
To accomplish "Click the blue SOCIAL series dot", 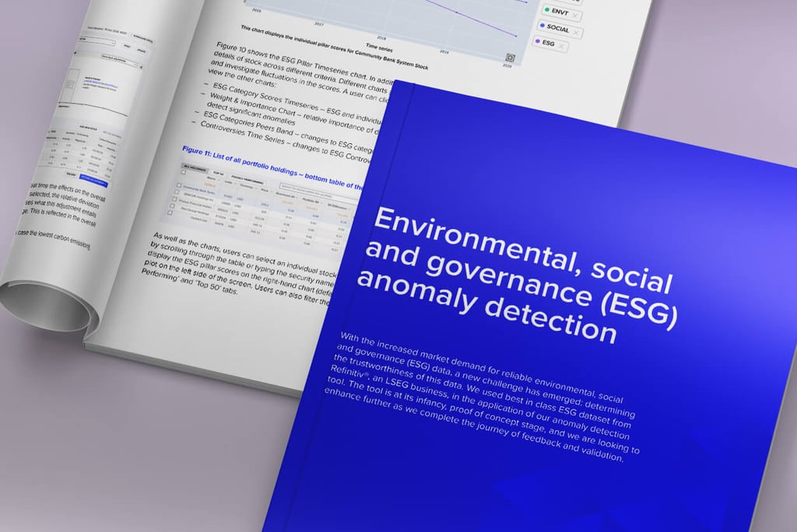I will (x=542, y=26).
